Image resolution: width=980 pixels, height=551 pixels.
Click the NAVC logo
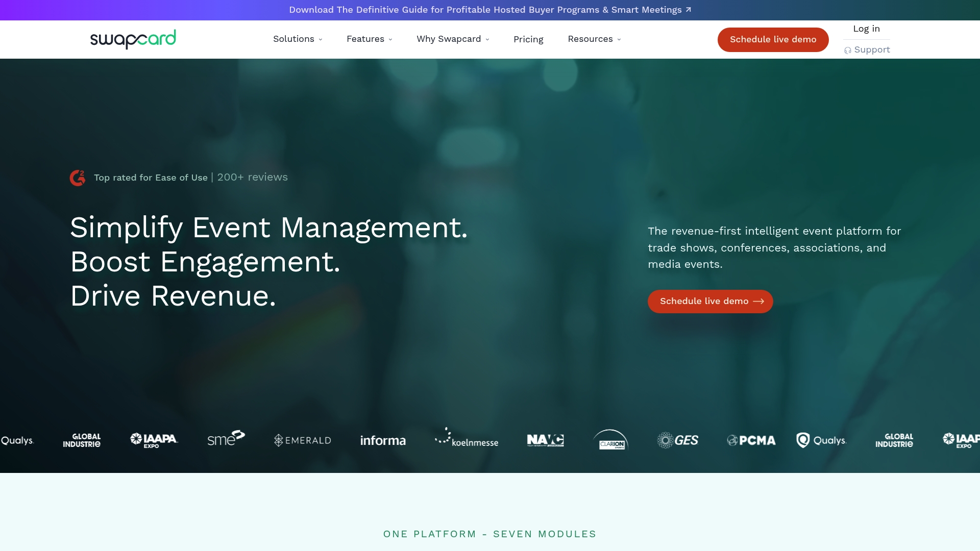545,440
